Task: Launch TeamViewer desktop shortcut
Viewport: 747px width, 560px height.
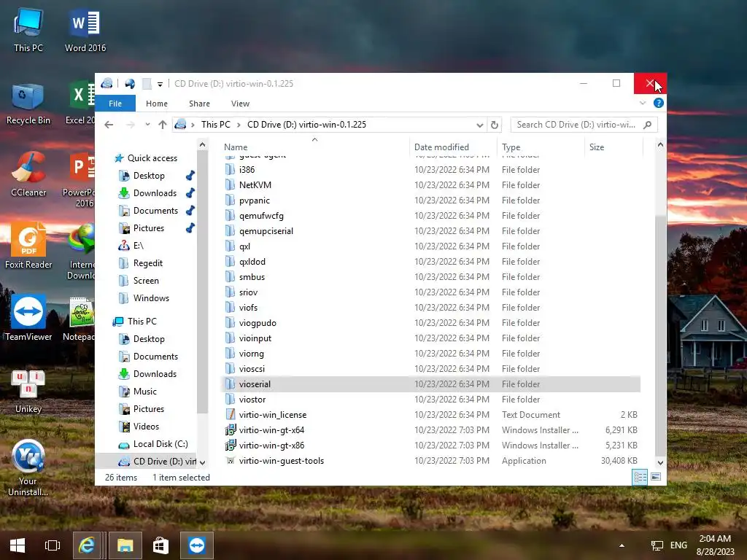Action: 28,319
